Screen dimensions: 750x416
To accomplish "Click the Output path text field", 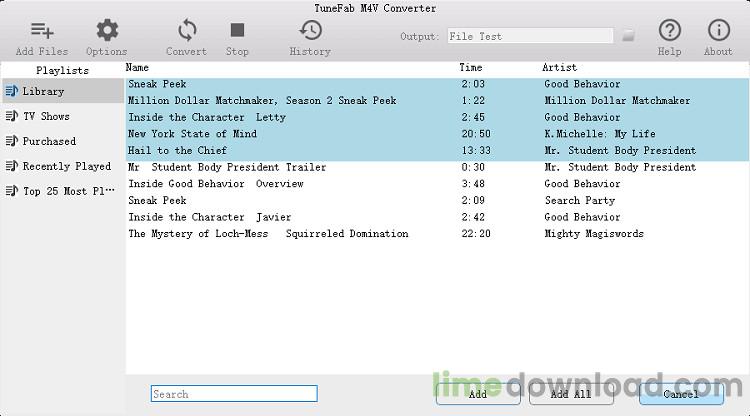I will point(529,36).
